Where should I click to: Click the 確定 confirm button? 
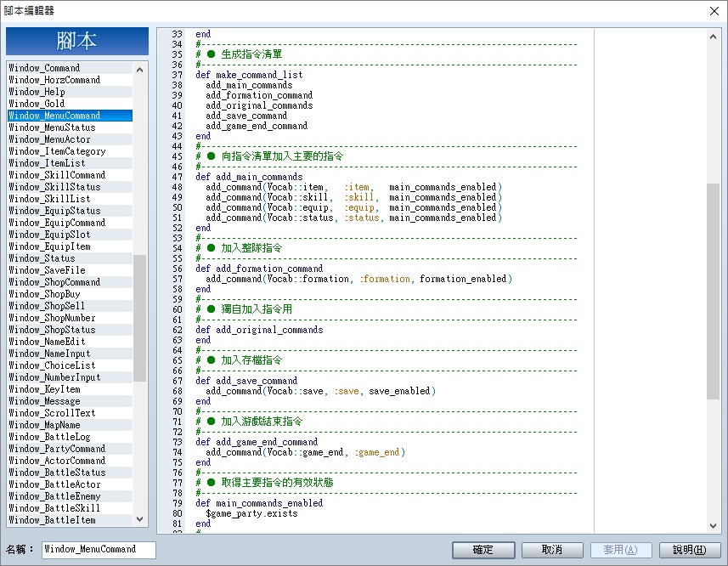click(483, 550)
